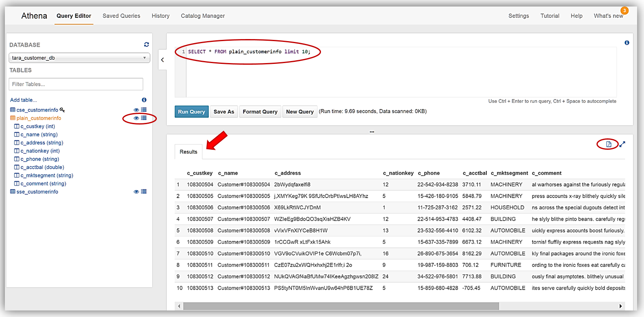
Task: Refresh the database list icon
Action: [146, 45]
